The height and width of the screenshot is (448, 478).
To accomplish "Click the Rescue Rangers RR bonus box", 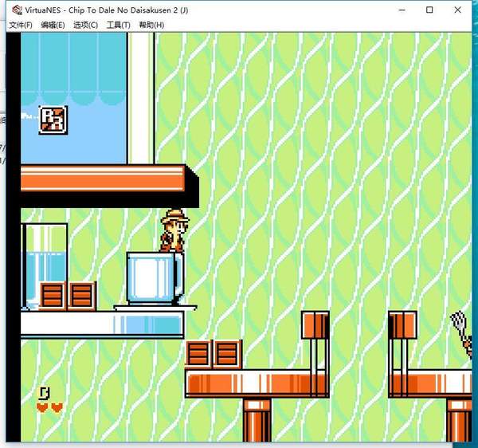I will click(x=53, y=120).
